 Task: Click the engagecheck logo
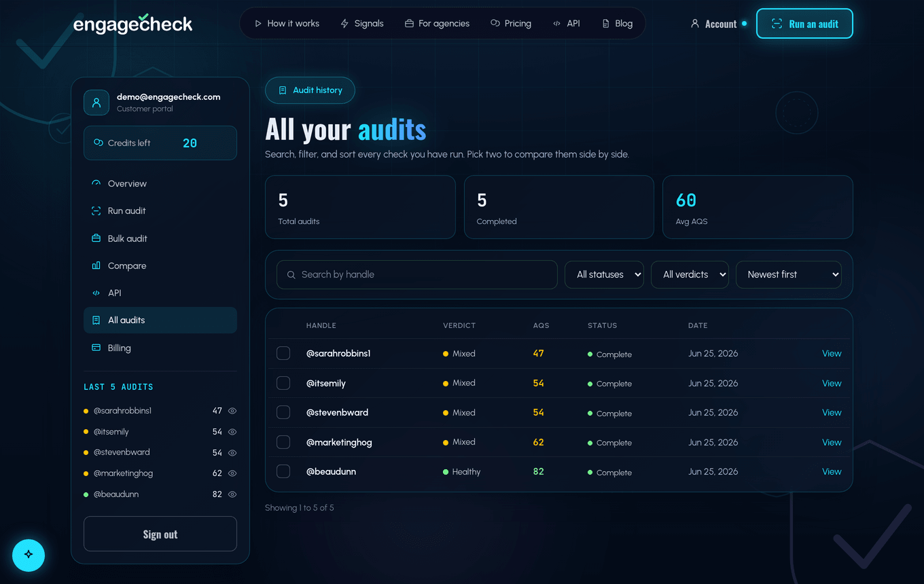(133, 24)
